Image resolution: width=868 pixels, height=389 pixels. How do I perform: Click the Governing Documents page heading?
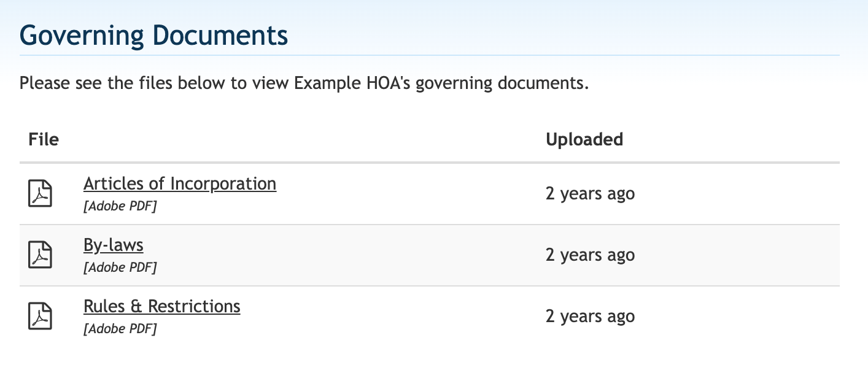(154, 36)
